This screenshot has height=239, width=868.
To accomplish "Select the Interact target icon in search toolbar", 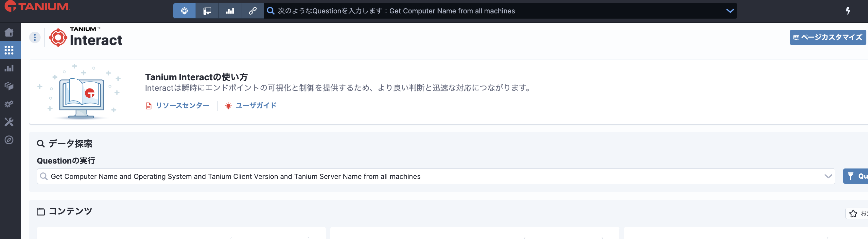I will 184,11.
